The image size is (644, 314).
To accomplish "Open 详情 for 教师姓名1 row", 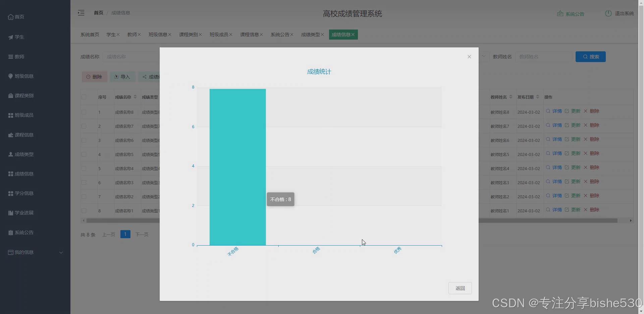I will coord(554,210).
